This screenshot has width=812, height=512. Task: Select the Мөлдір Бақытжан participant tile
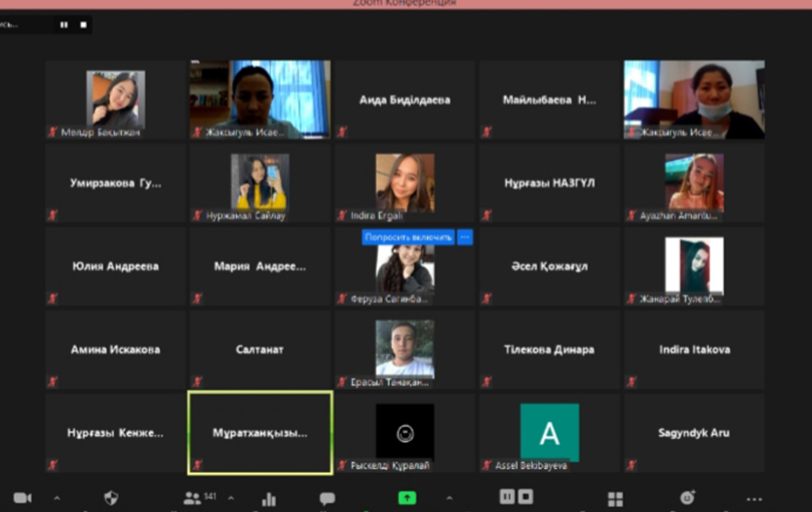click(x=115, y=99)
